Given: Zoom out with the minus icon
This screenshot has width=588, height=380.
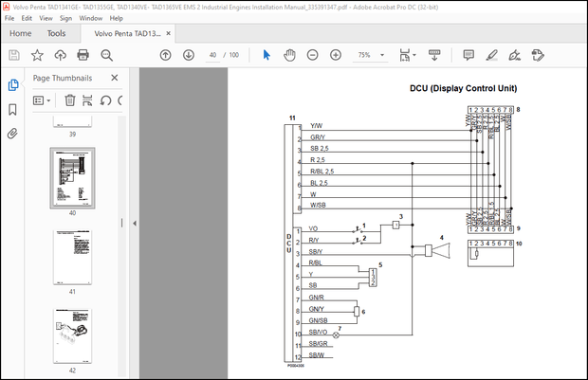Looking at the screenshot, I should click(x=312, y=55).
